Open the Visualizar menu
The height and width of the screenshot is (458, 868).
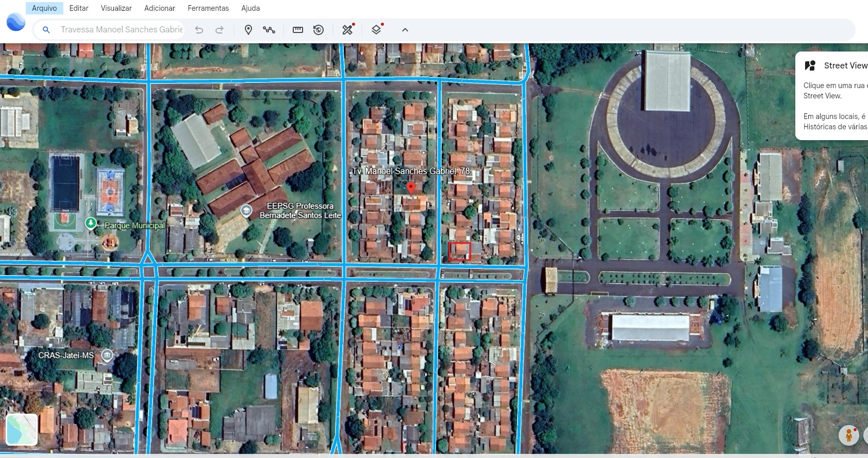(x=116, y=8)
